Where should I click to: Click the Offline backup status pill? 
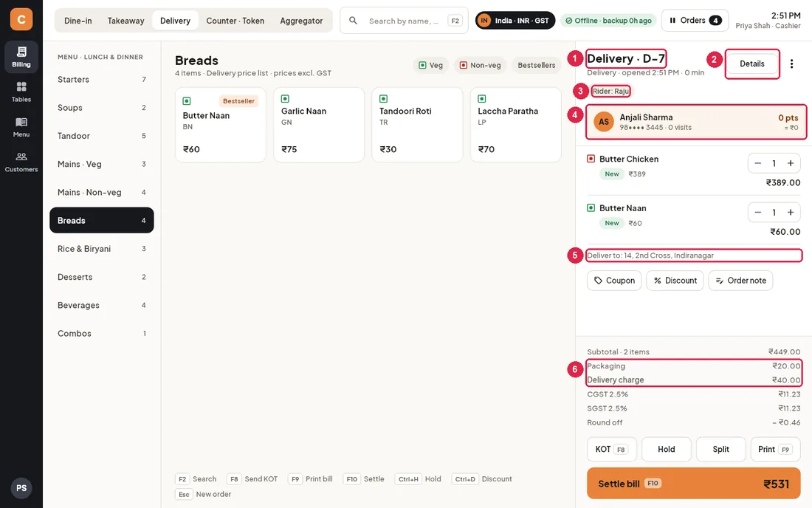point(608,21)
